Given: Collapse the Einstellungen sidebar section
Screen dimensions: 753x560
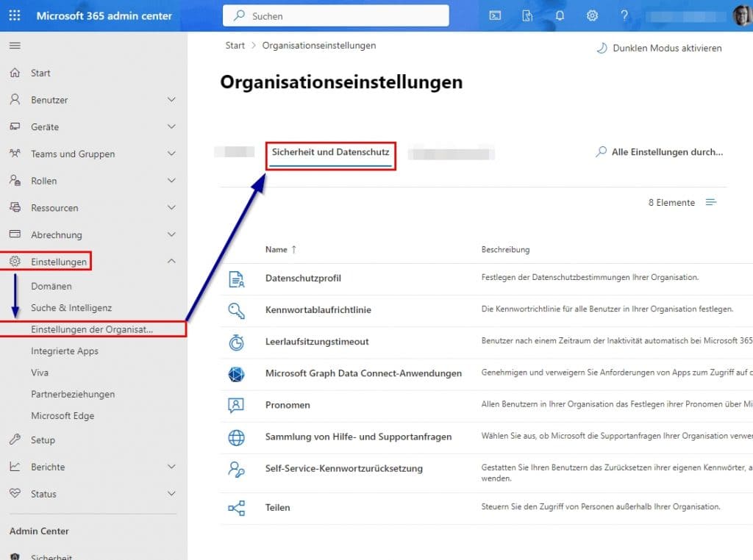Looking at the screenshot, I should click(171, 261).
